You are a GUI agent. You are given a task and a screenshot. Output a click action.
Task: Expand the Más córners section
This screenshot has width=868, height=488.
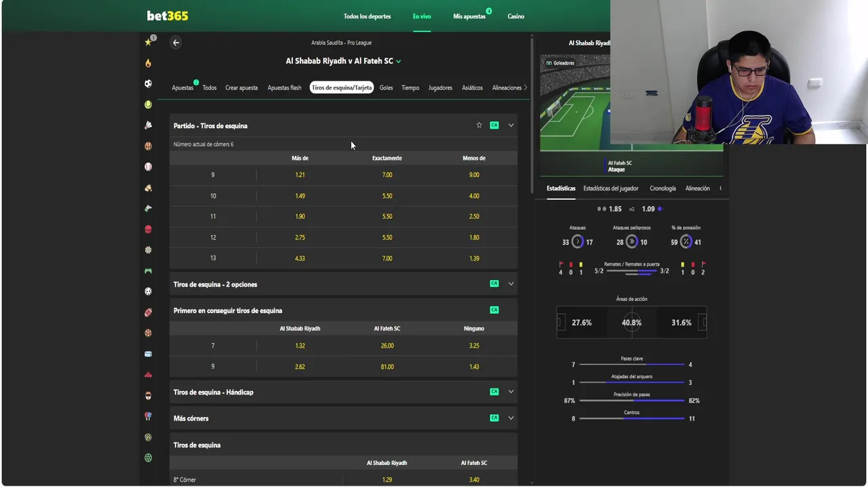511,418
